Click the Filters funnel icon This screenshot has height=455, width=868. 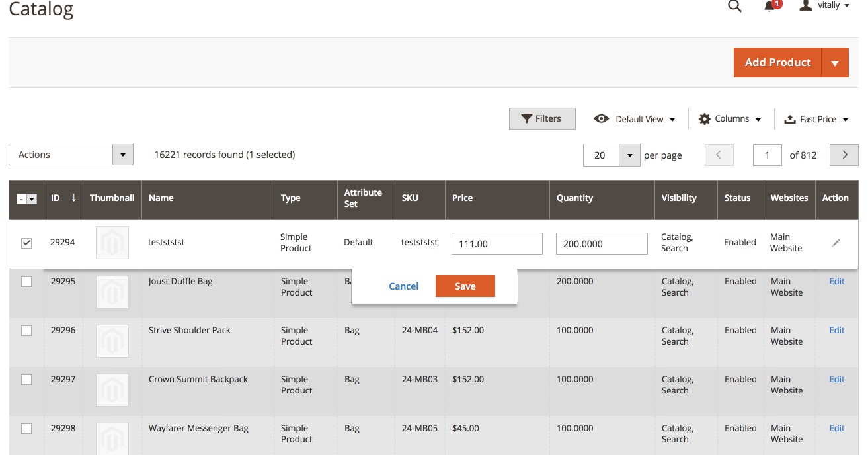coord(527,118)
